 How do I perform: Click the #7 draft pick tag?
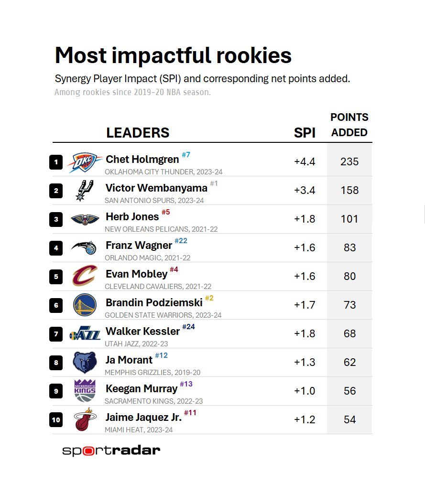[x=186, y=155]
